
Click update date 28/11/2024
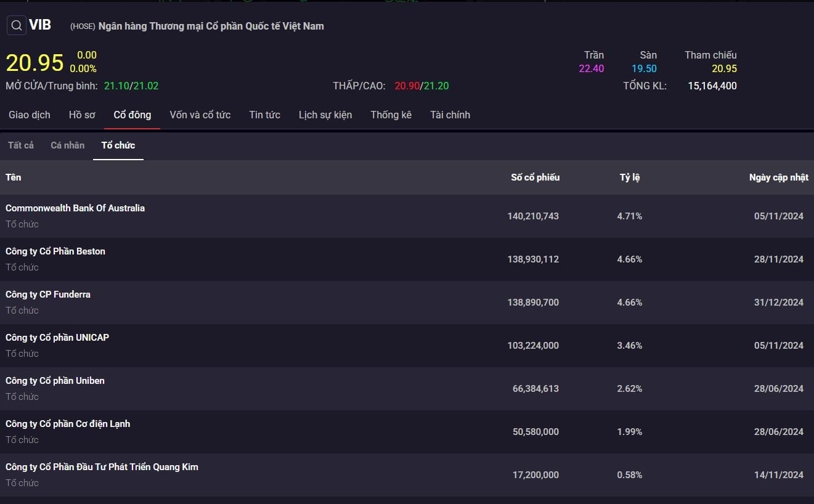pos(779,259)
